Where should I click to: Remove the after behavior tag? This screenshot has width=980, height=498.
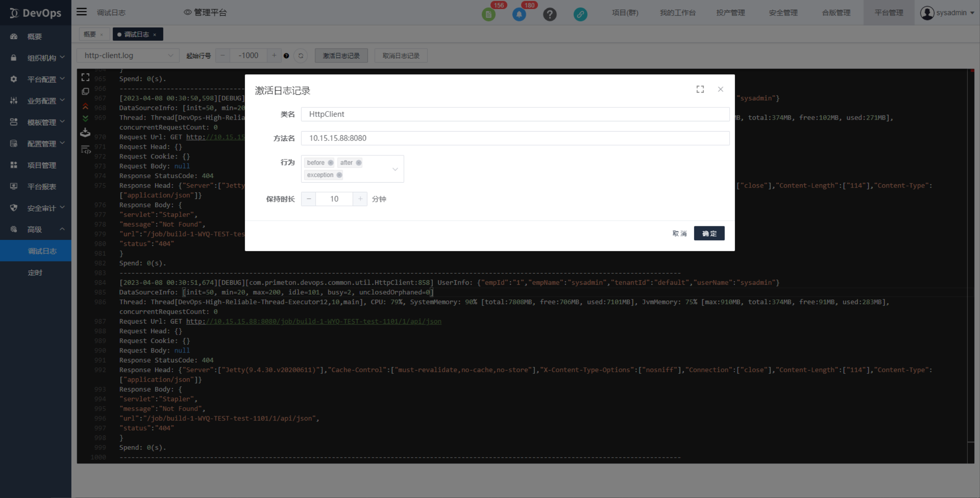(359, 163)
